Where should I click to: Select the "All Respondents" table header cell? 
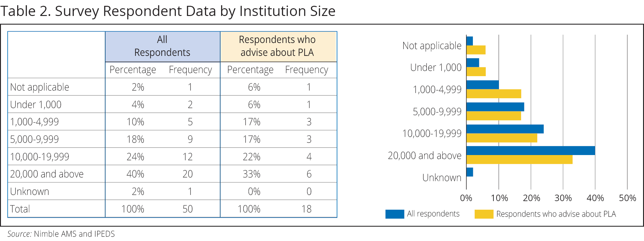(162, 46)
